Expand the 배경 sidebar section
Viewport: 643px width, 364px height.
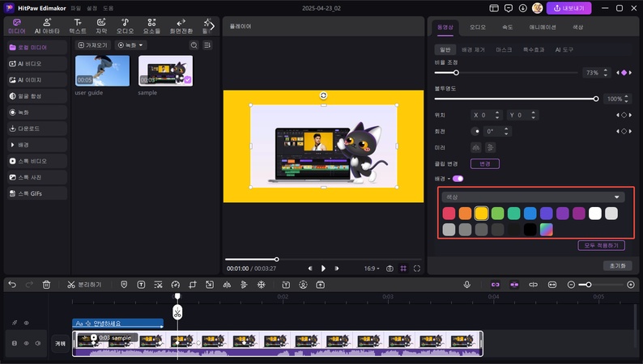click(x=37, y=145)
